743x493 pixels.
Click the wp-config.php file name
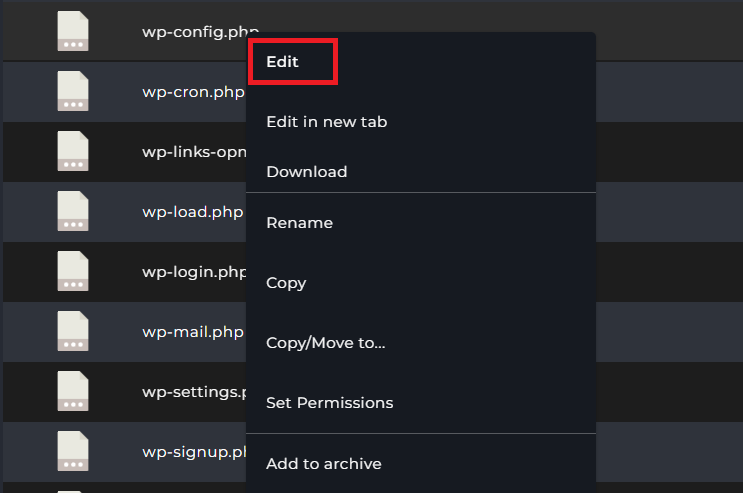(193, 32)
